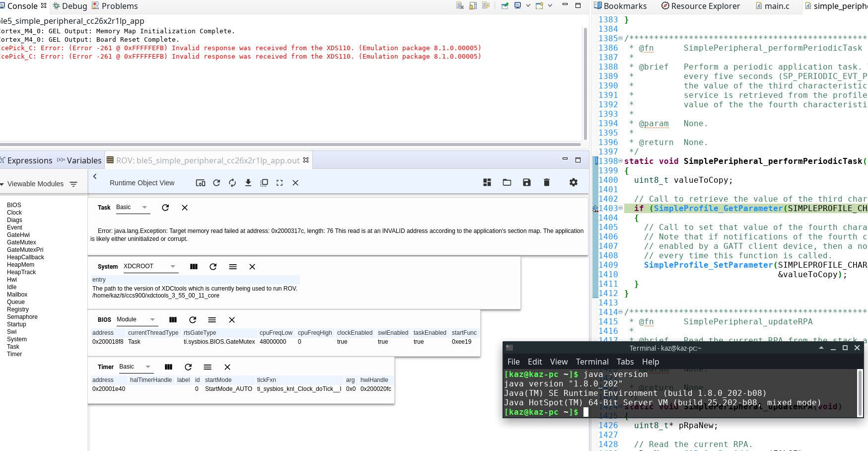Viewport: 868px width, 451px height.
Task: Open the Timer view options menu
Action: click(x=208, y=367)
